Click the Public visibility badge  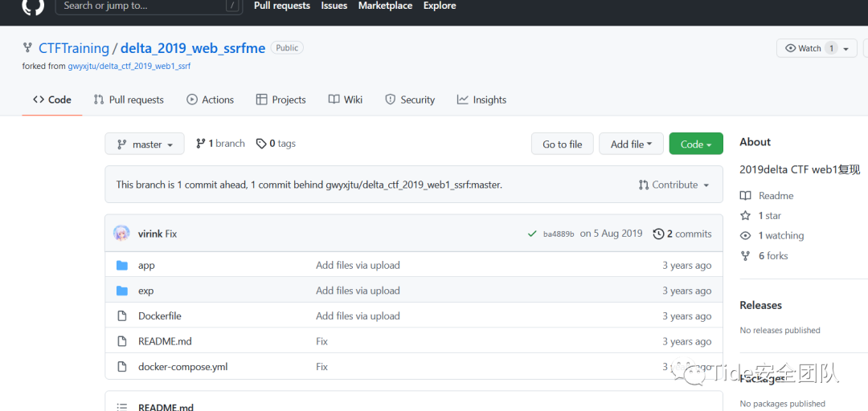coord(287,48)
